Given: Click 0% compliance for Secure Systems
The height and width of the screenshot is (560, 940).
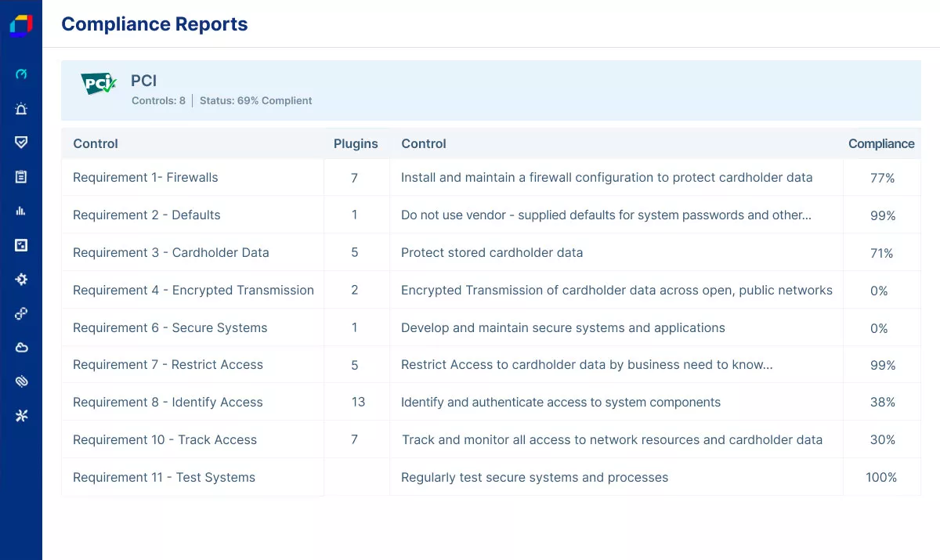Looking at the screenshot, I should tap(879, 328).
